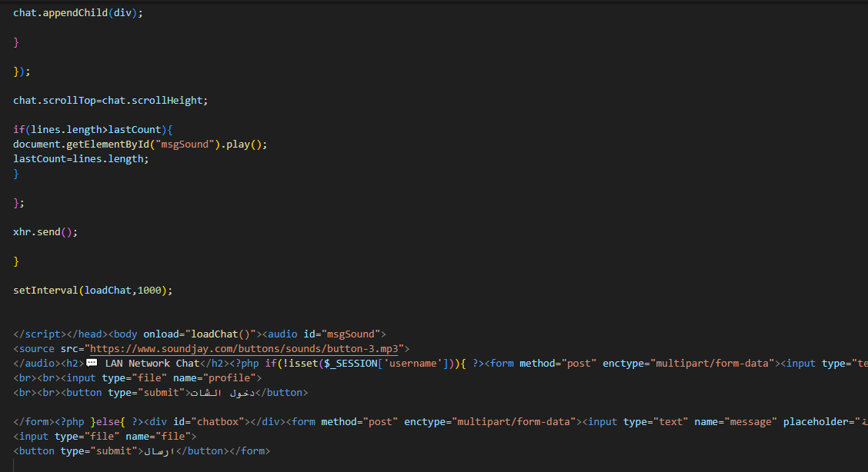Click the Arabic دخول الشات button label
Viewport: 868px width, 472px height.
pyautogui.click(x=222, y=392)
